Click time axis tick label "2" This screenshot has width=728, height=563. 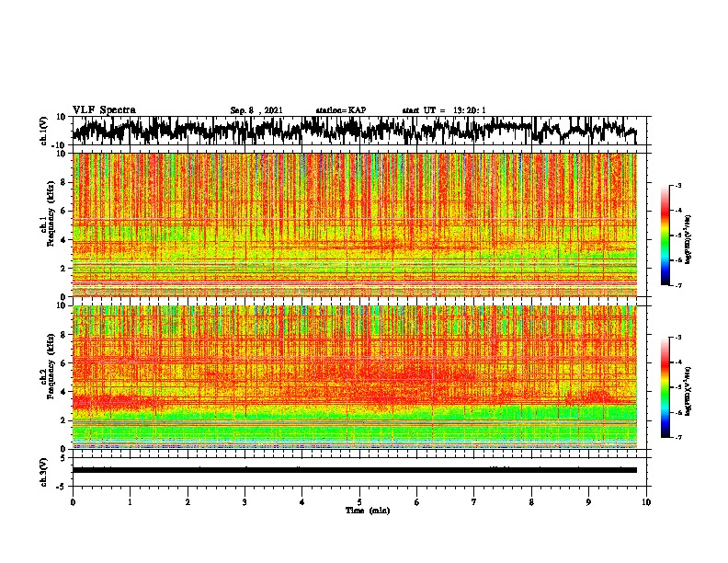pyautogui.click(x=188, y=502)
